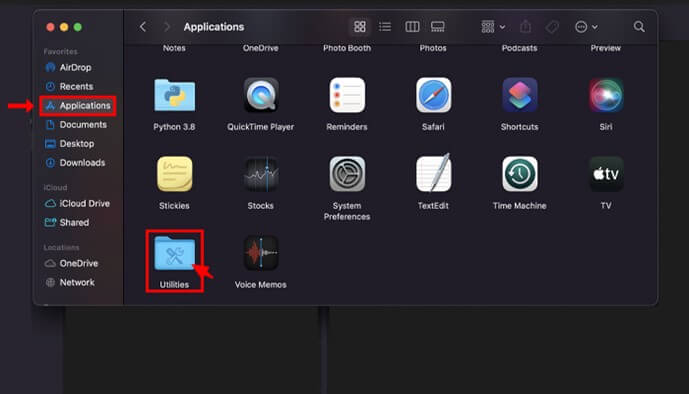689x394 pixels.
Task: Open the Python 3.8 folder
Action: point(174,95)
